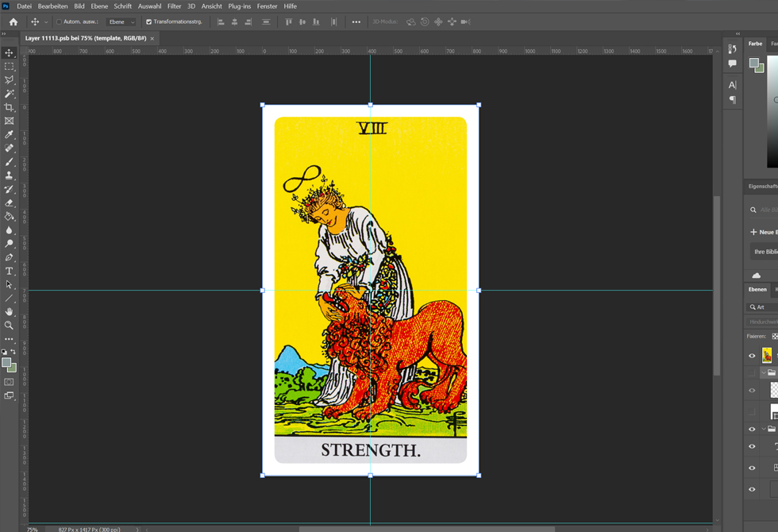778x532 pixels.
Task: Swap foreground and background colors icon
Action: pyautogui.click(x=13, y=351)
